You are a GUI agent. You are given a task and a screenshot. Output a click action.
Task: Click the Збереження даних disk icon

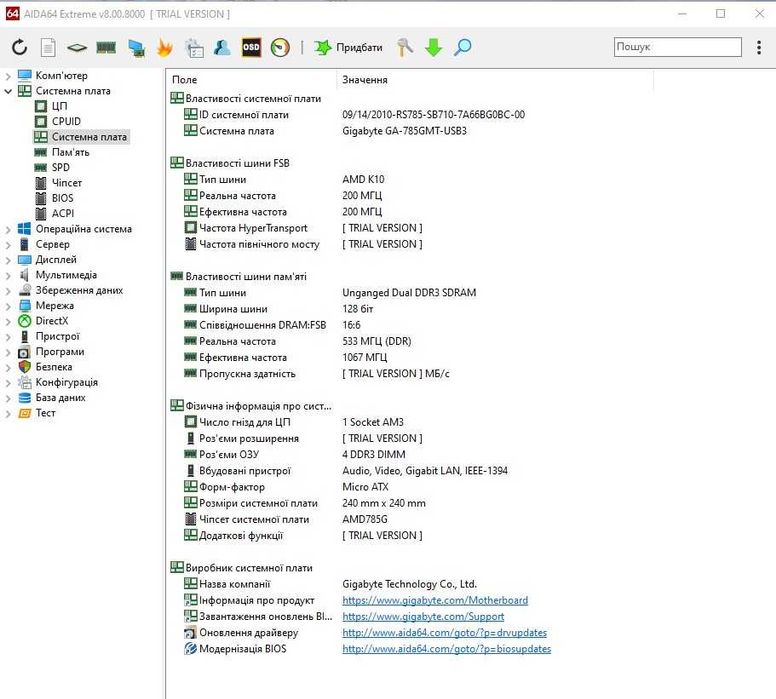24,291
